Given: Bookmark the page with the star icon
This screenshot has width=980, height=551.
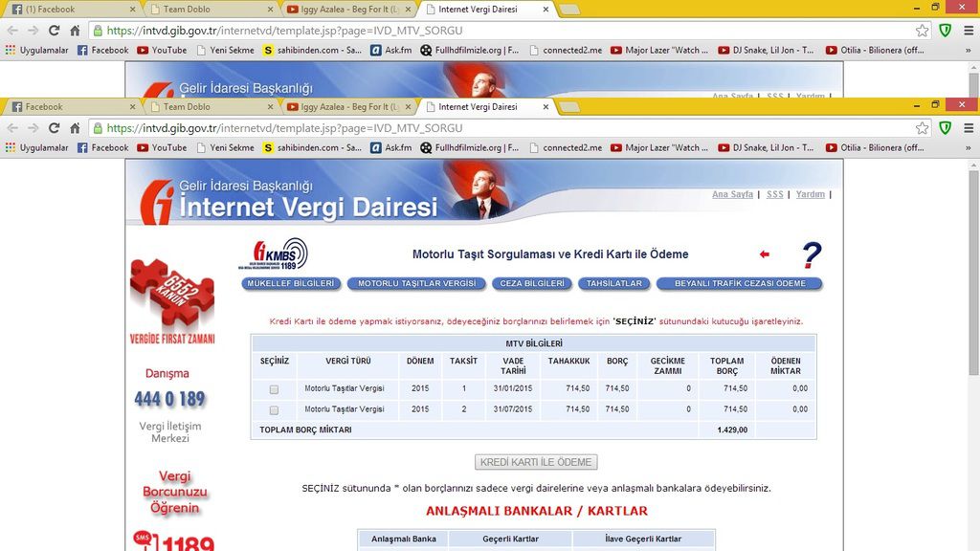Looking at the screenshot, I should [x=921, y=126].
